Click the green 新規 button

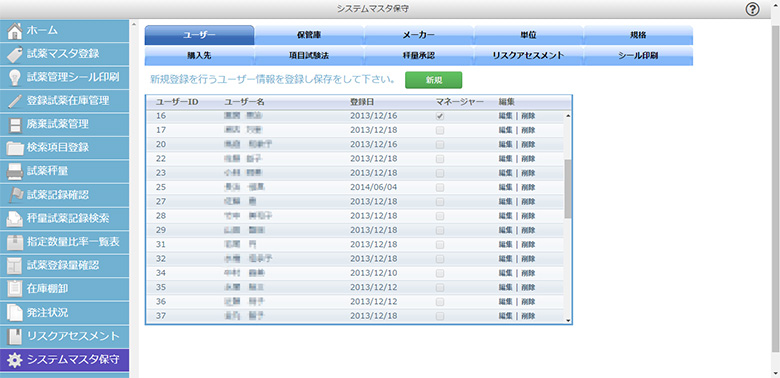[x=433, y=80]
